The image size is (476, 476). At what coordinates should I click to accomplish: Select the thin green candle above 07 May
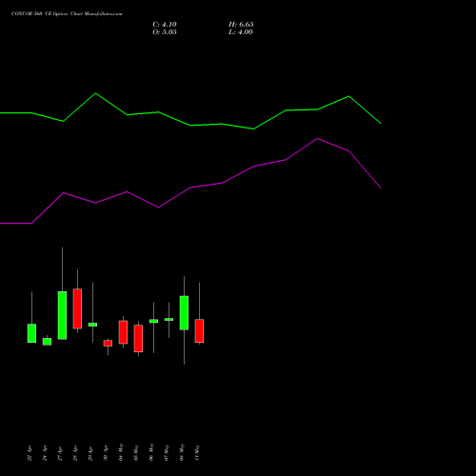[169, 320]
